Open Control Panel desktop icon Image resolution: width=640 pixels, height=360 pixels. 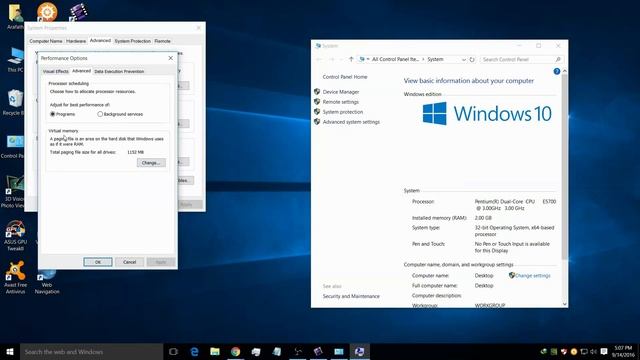click(13, 146)
